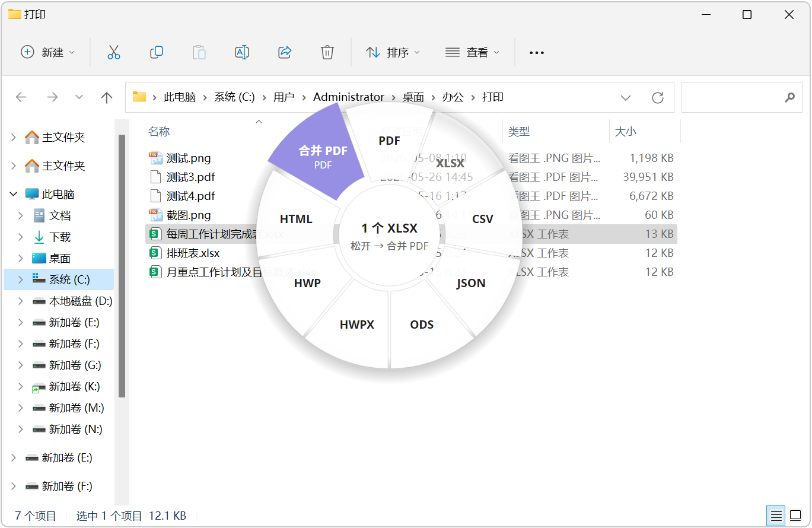Viewport: 812px width, 528px height.
Task: Click 办公 in the breadcrumb path
Action: point(453,97)
